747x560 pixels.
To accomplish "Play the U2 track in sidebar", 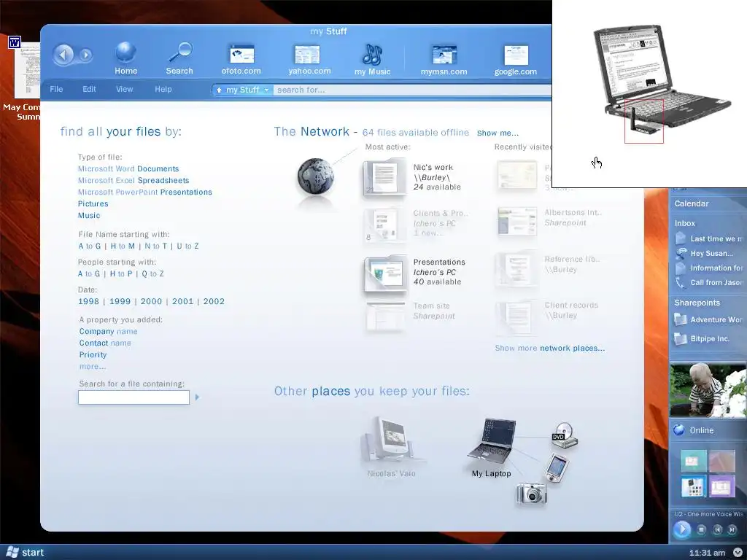I will [682, 529].
